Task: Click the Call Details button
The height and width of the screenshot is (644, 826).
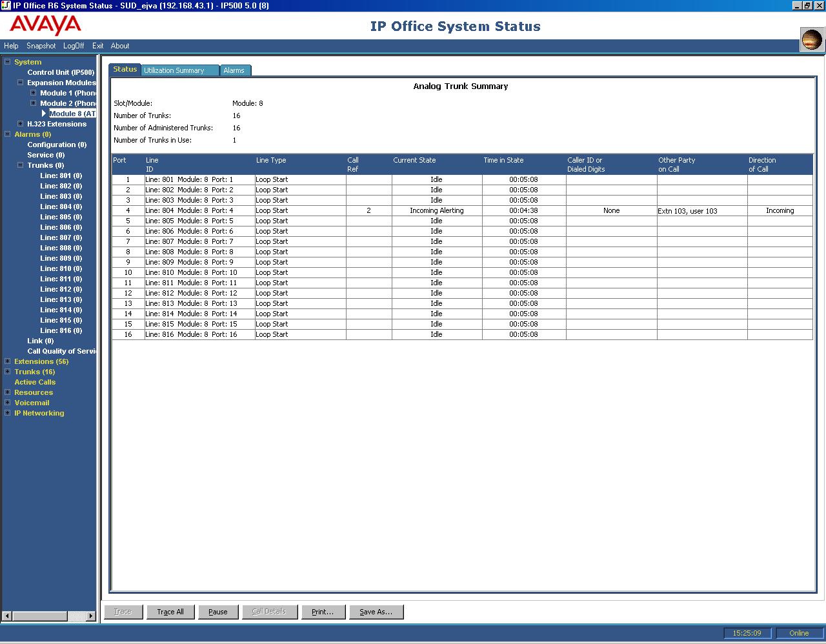Action: pos(269,612)
